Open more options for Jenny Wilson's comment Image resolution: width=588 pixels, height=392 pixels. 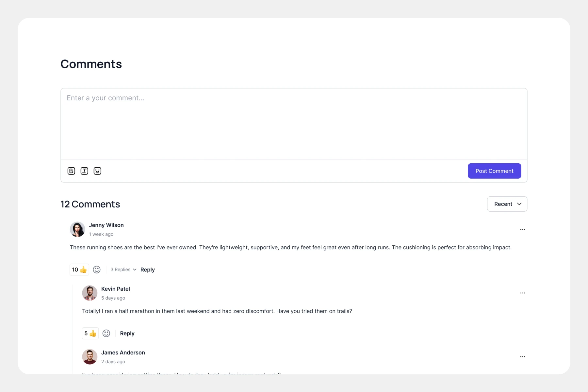click(x=523, y=229)
